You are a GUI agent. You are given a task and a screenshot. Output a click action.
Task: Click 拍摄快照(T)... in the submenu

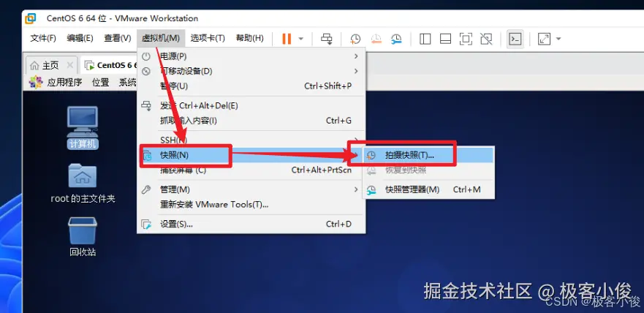tap(428, 155)
